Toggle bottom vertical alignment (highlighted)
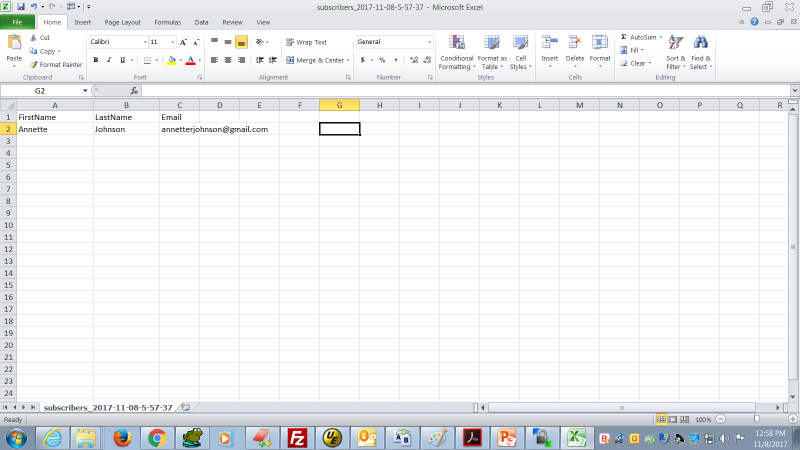Image resolution: width=800 pixels, height=450 pixels. click(241, 42)
